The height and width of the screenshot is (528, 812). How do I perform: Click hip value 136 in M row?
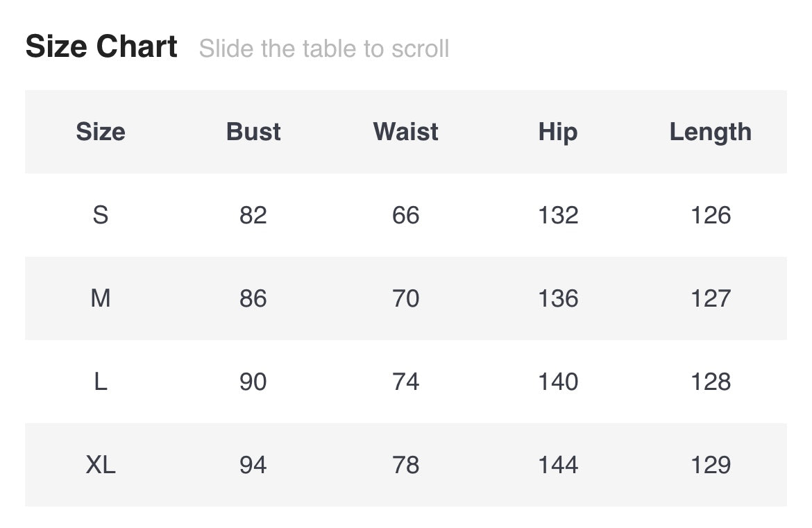click(558, 298)
